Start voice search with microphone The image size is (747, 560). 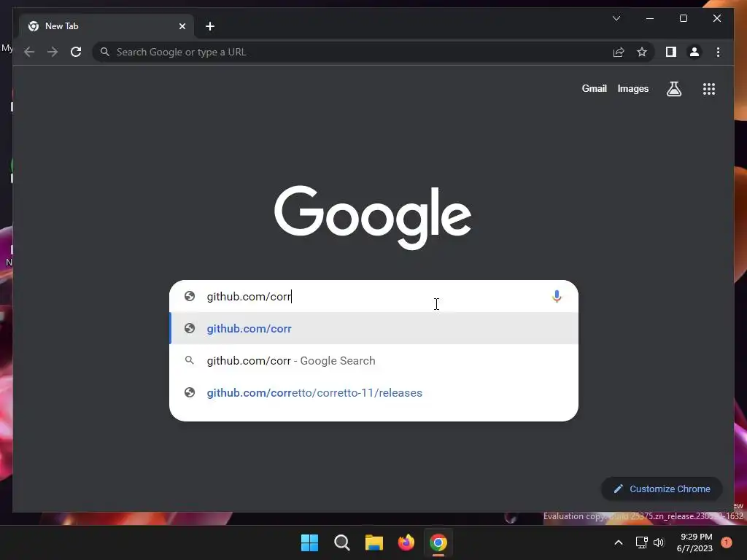point(557,296)
